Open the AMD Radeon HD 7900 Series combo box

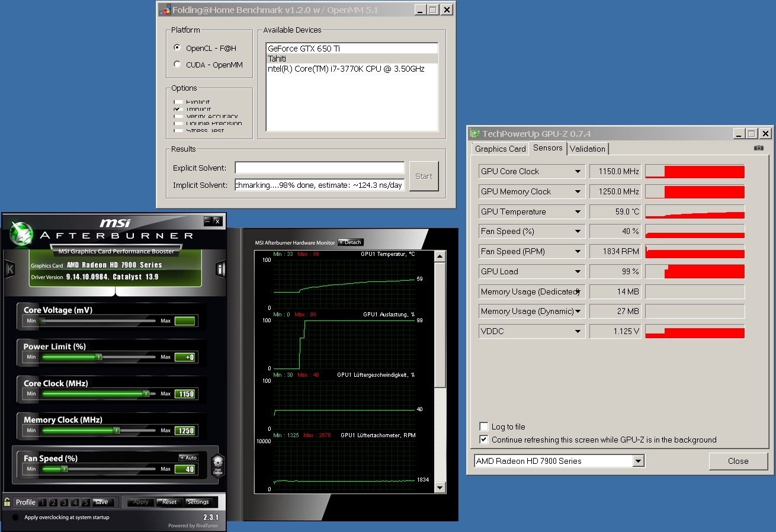[559, 461]
